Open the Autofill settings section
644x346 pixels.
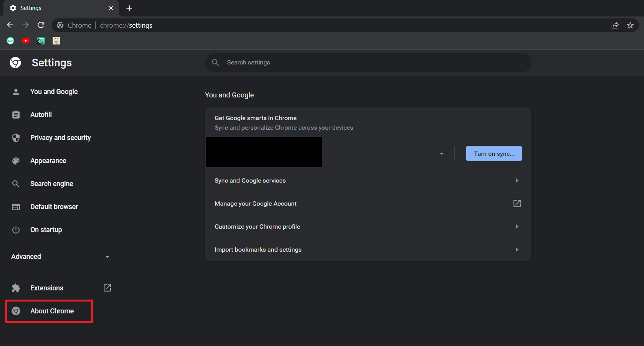tap(41, 115)
